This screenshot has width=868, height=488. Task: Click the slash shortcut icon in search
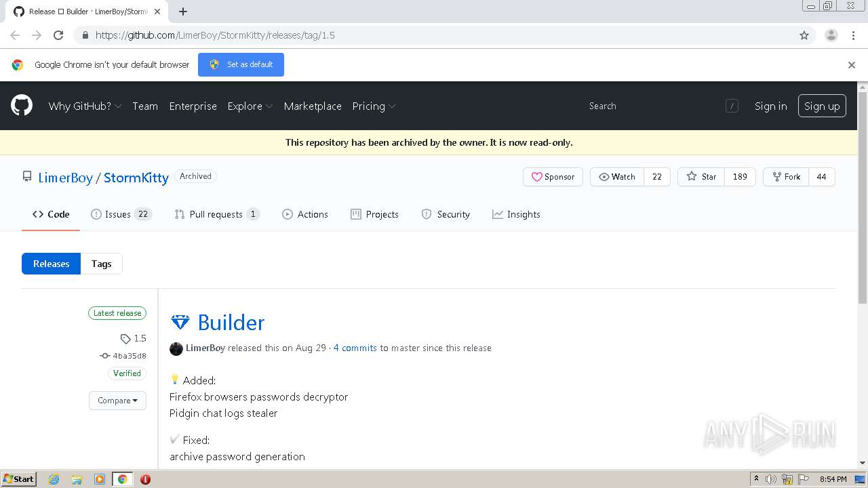coord(732,106)
